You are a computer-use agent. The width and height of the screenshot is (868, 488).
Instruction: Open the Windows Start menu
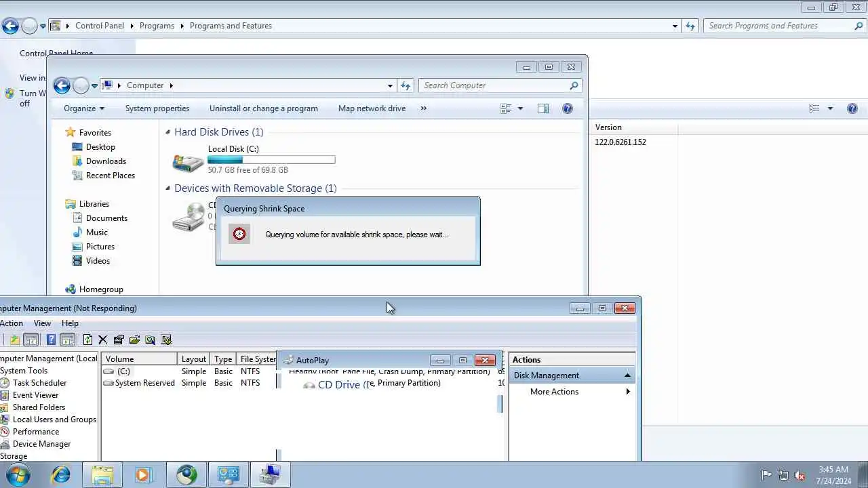tap(18, 474)
